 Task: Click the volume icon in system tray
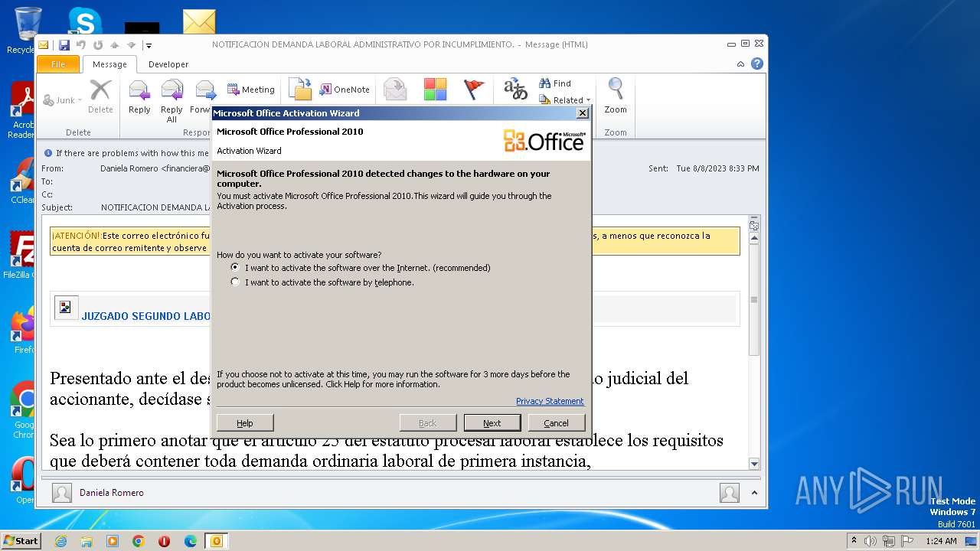click(871, 541)
